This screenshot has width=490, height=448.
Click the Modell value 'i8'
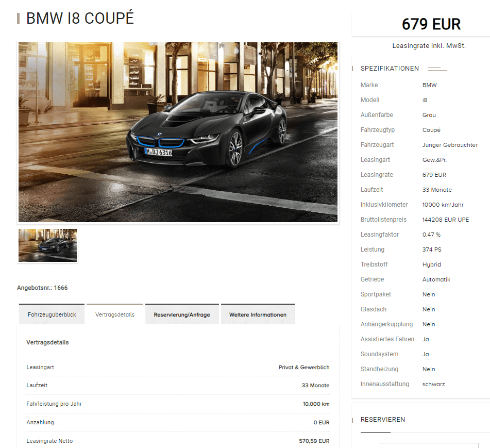(425, 100)
